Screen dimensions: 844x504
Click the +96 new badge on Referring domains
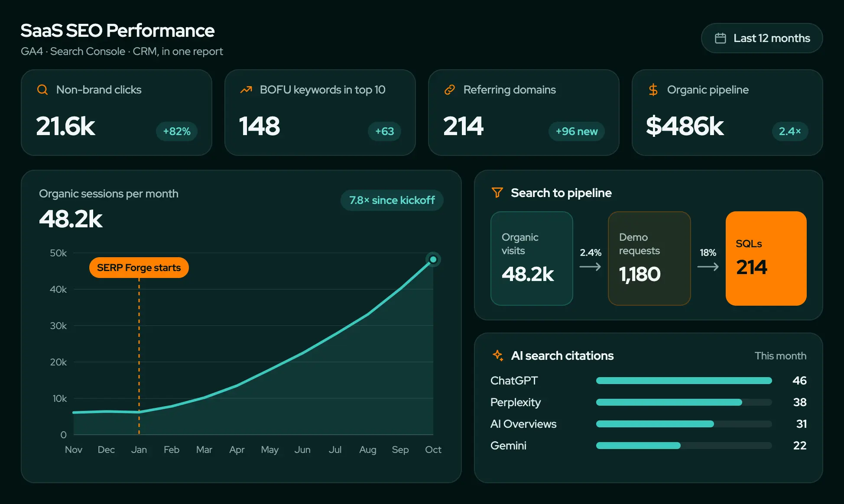[577, 131]
